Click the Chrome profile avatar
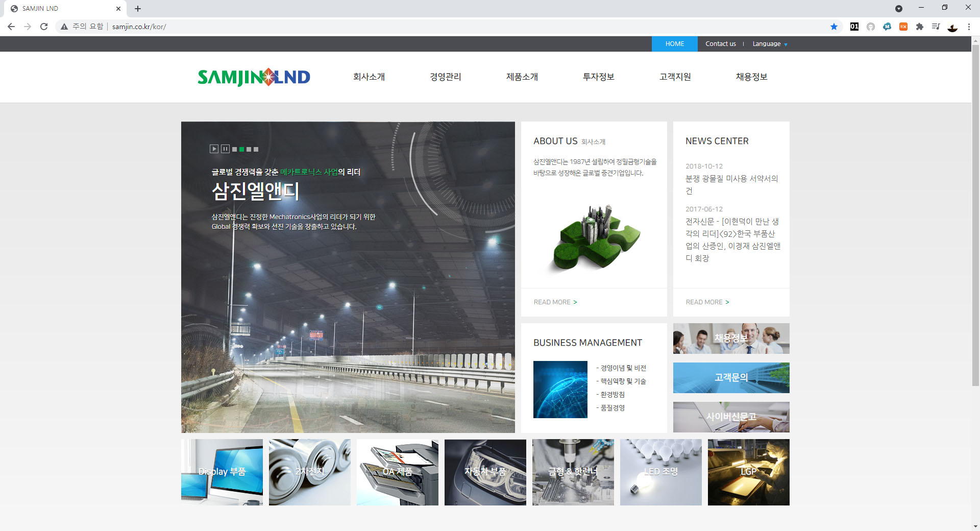Image resolution: width=980 pixels, height=531 pixels. click(x=952, y=27)
